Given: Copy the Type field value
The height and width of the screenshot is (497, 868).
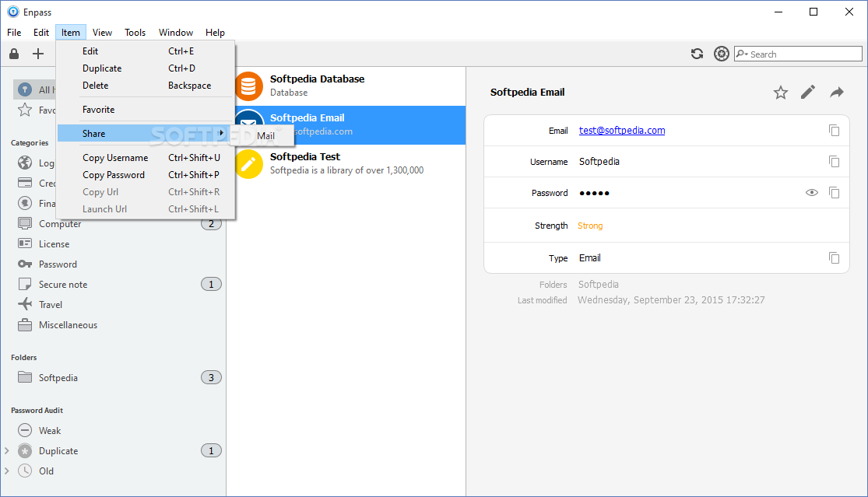Looking at the screenshot, I should tap(835, 257).
